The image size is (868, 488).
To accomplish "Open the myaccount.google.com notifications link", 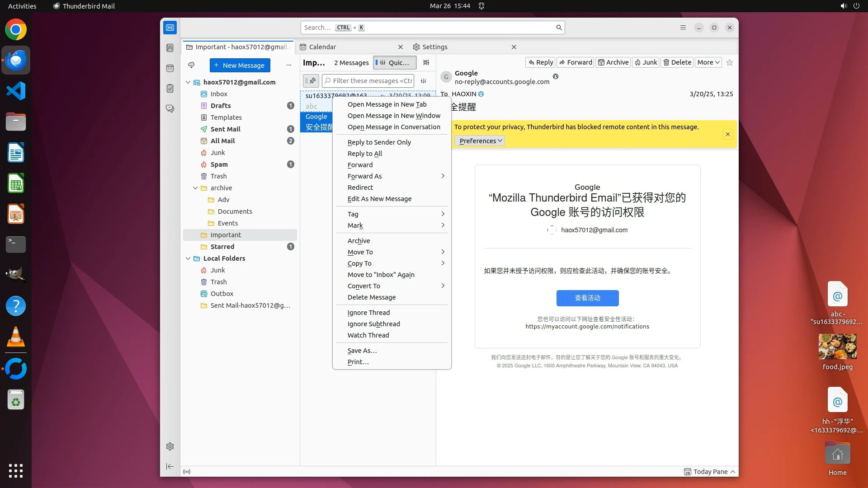I will pos(587,327).
